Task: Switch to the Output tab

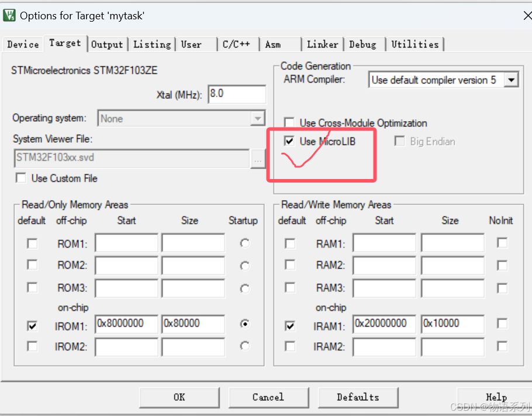Action: [x=107, y=44]
